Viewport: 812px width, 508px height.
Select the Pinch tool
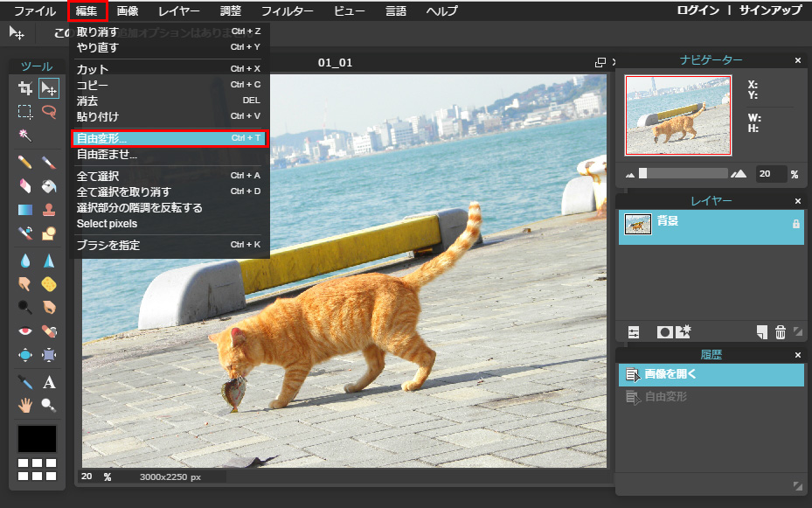(x=49, y=355)
